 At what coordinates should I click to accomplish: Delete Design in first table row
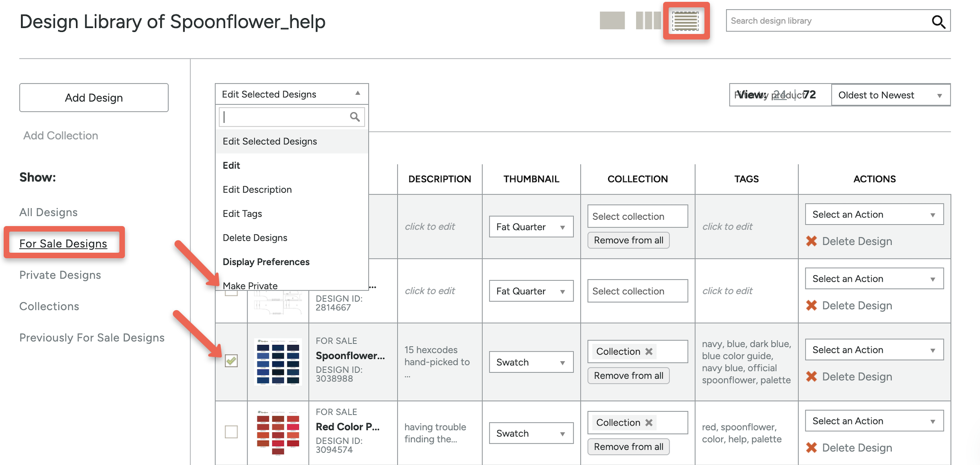click(849, 241)
